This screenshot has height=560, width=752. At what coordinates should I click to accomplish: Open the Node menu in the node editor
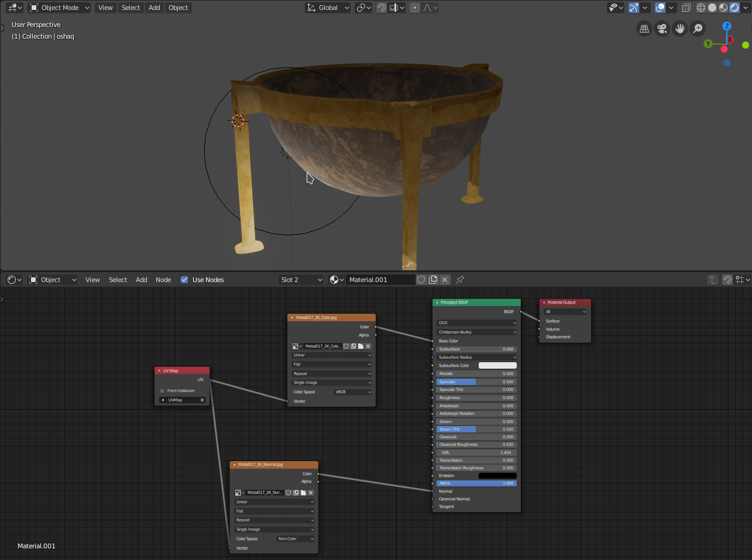click(x=163, y=280)
